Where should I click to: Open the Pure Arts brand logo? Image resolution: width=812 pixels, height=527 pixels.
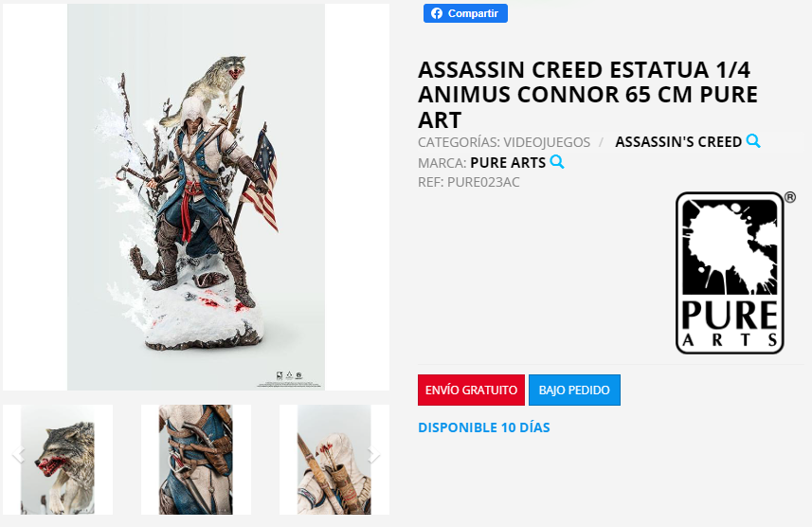(x=730, y=273)
